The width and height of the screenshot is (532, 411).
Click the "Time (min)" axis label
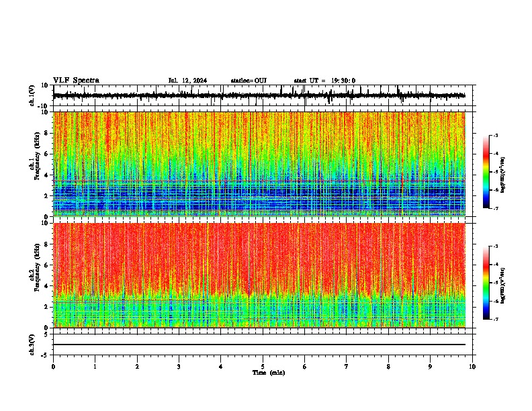point(269,373)
